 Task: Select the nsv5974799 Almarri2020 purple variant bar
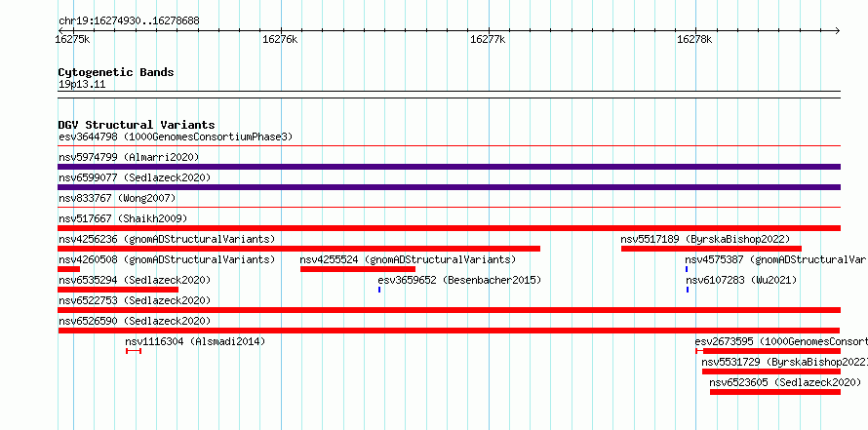tap(449, 167)
